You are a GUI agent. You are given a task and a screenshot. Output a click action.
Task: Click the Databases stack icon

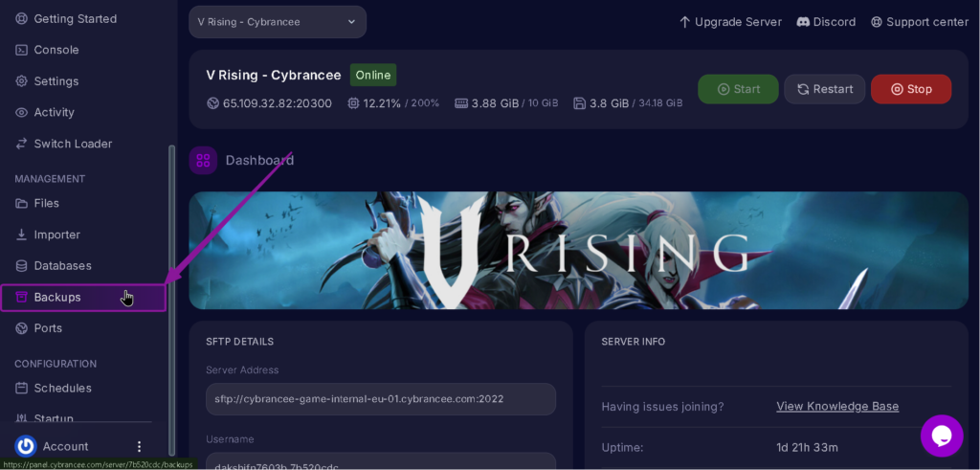(21, 265)
